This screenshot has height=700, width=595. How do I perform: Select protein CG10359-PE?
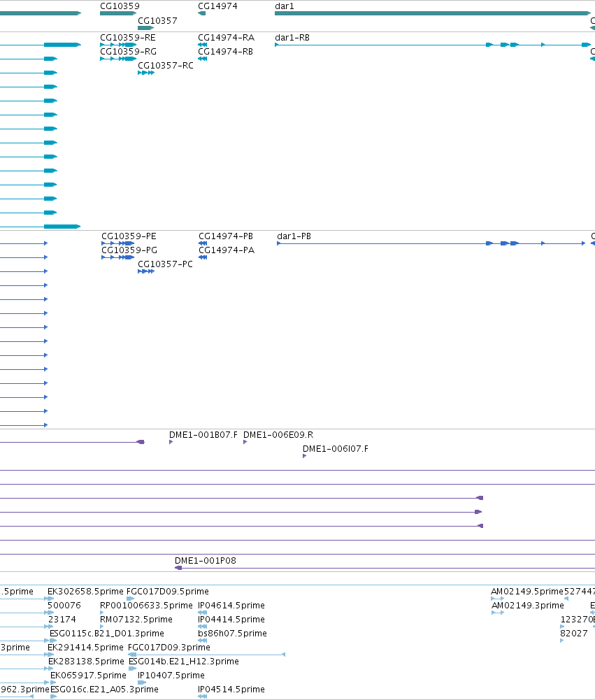(x=118, y=243)
